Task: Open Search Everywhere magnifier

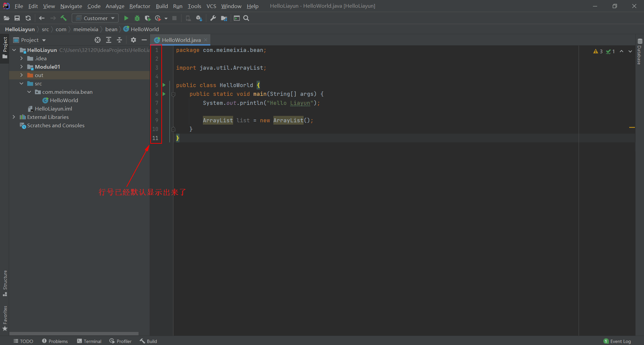Action: pos(246,18)
